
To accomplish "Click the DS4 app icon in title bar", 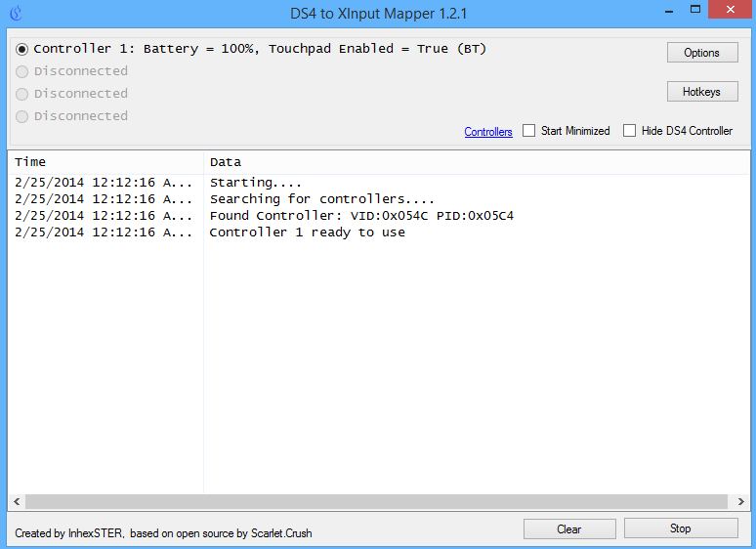I will coord(17,13).
